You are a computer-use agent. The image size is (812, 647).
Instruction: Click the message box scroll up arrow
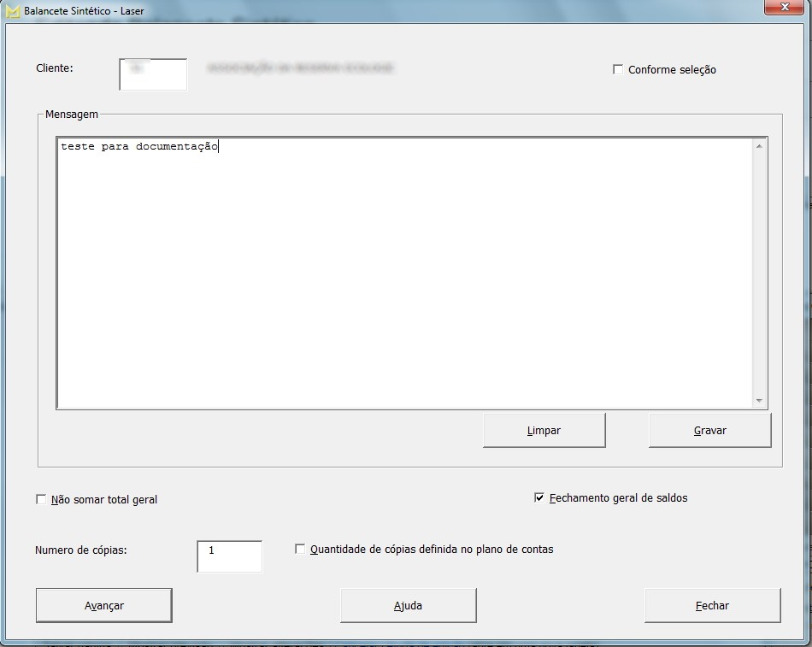(759, 146)
